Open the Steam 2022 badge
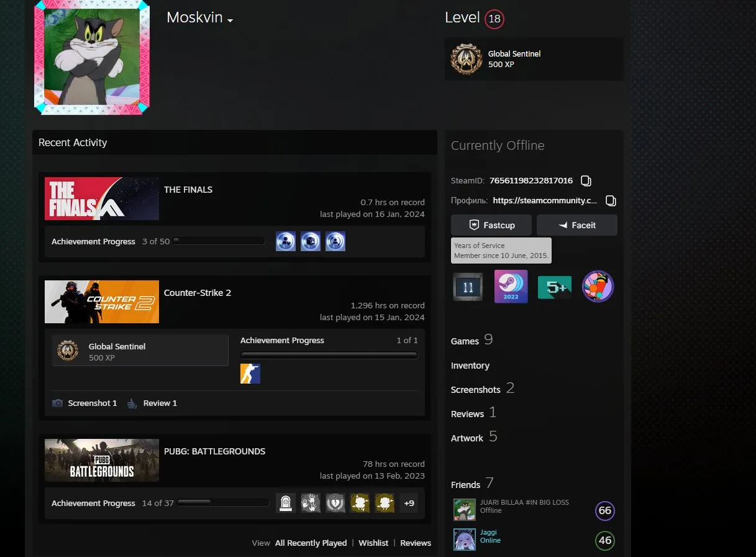 pyautogui.click(x=511, y=287)
